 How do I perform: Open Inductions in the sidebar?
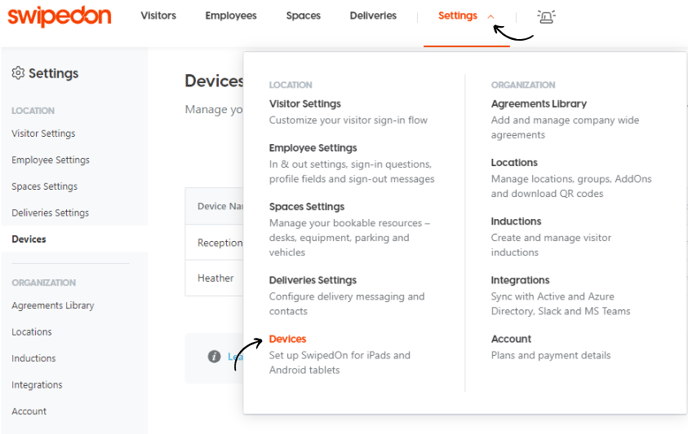[x=33, y=358]
